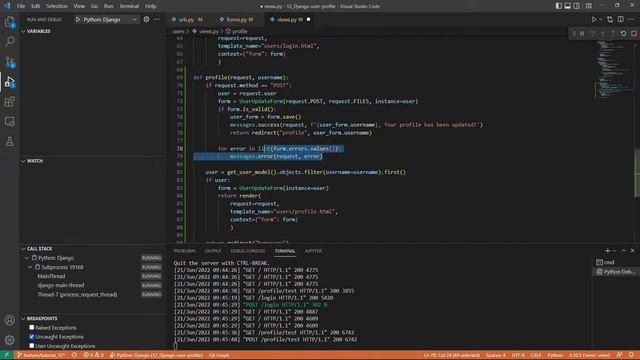640x360 pixels.
Task: Collapse Python: Django call stack session
Action: 27,258
